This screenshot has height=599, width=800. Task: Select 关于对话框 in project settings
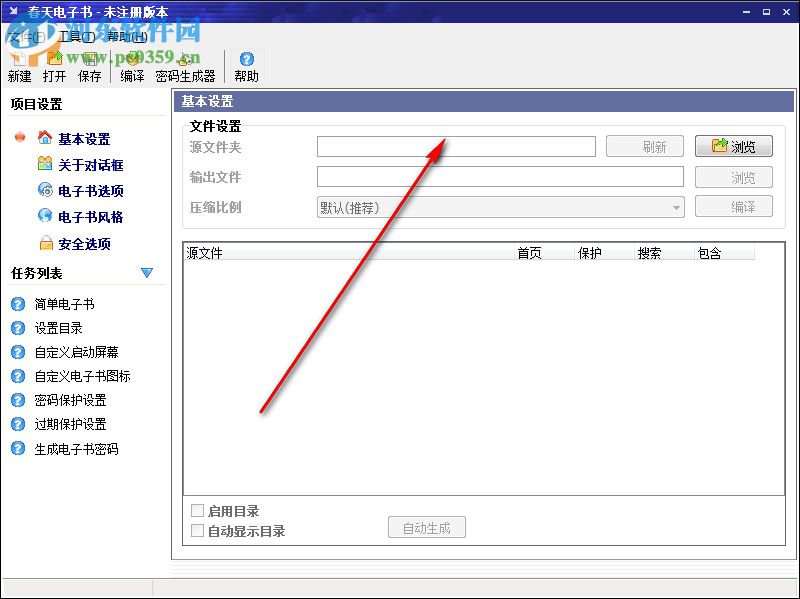click(x=91, y=165)
